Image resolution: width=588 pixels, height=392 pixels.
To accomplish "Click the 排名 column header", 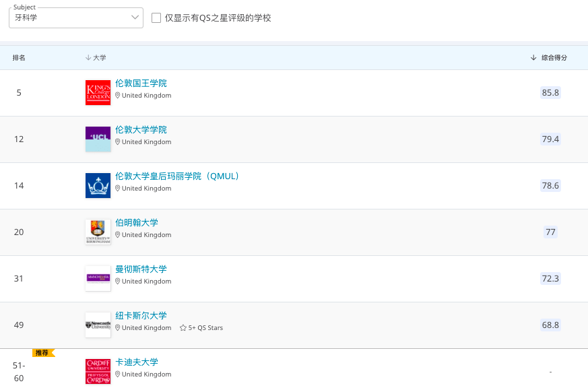I will [19, 58].
